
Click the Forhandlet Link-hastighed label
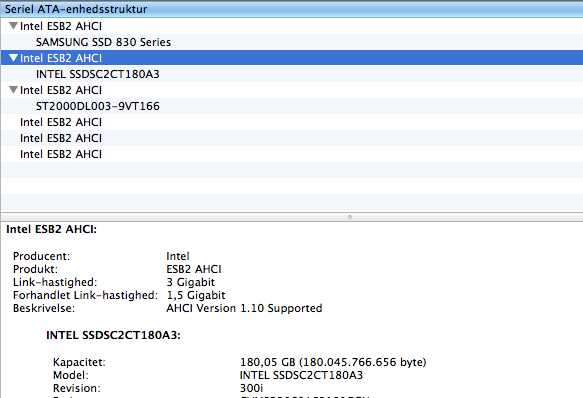coord(85,295)
